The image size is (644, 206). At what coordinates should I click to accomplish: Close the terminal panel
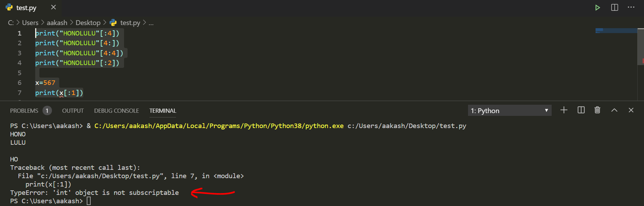click(631, 110)
